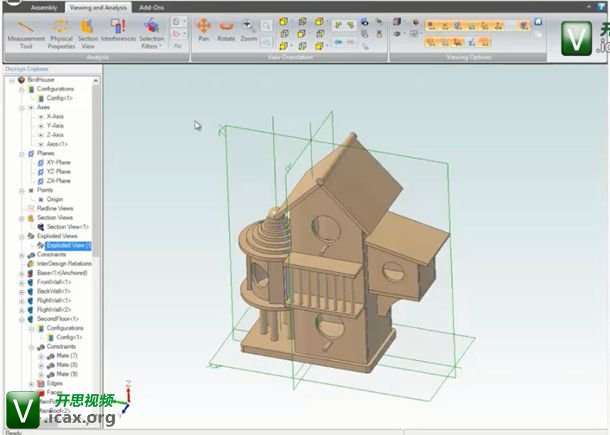This screenshot has height=435, width=610.
Task: Select Exploded View item in tree
Action: [x=68, y=245]
